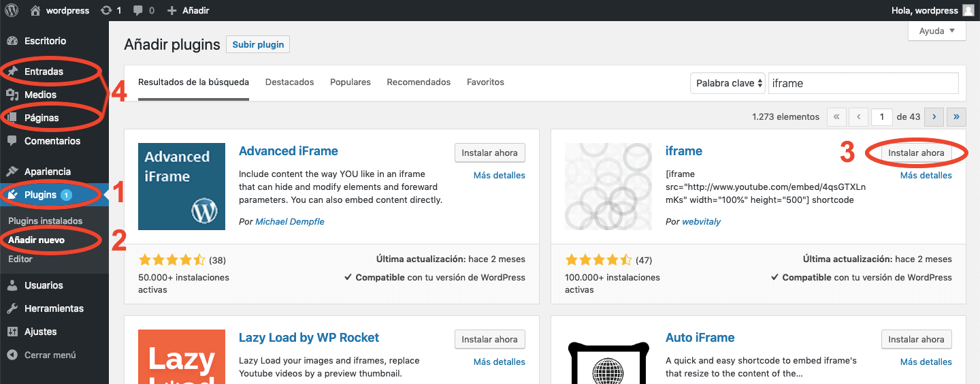Open the iframe plugin circles thumbnail
This screenshot has width=980, height=384.
pyautogui.click(x=608, y=187)
